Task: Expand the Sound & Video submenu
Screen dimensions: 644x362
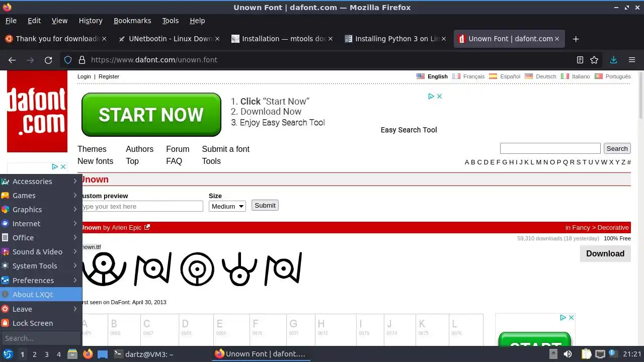Action: click(41, 251)
